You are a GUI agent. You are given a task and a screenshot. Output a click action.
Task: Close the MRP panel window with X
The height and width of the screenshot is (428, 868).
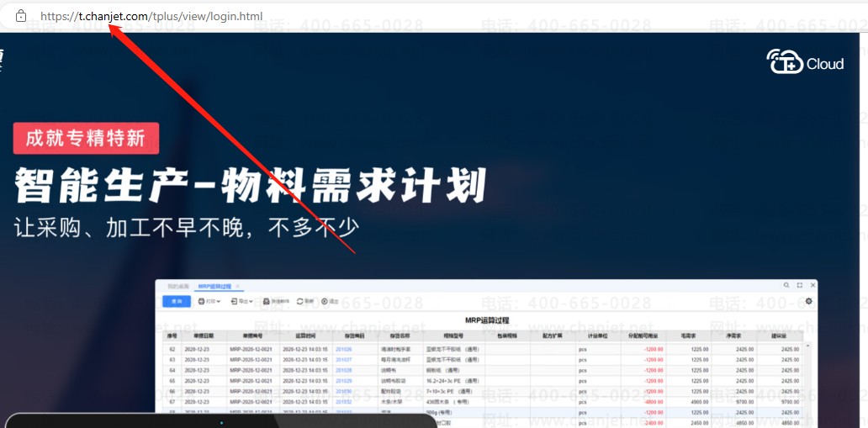click(x=812, y=285)
